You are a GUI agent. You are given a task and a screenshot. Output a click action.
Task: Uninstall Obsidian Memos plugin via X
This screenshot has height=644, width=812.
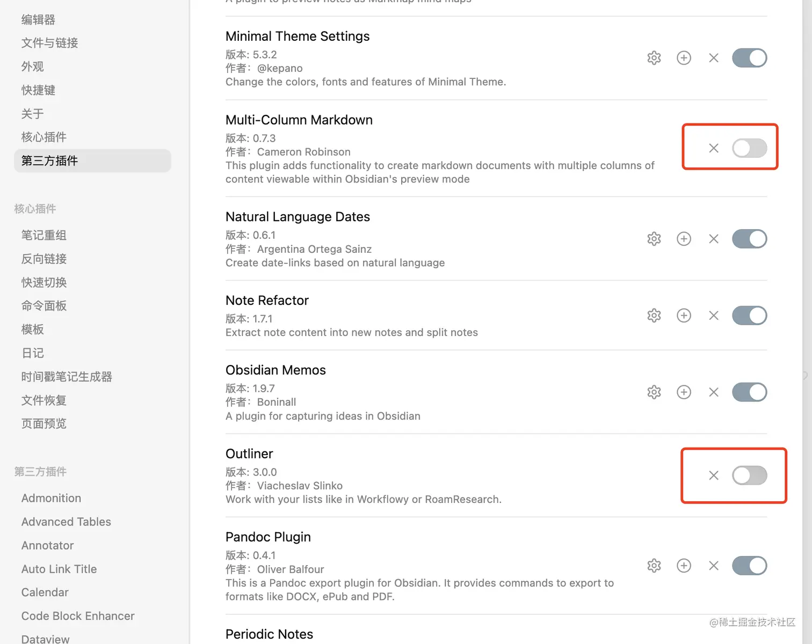pyautogui.click(x=714, y=392)
